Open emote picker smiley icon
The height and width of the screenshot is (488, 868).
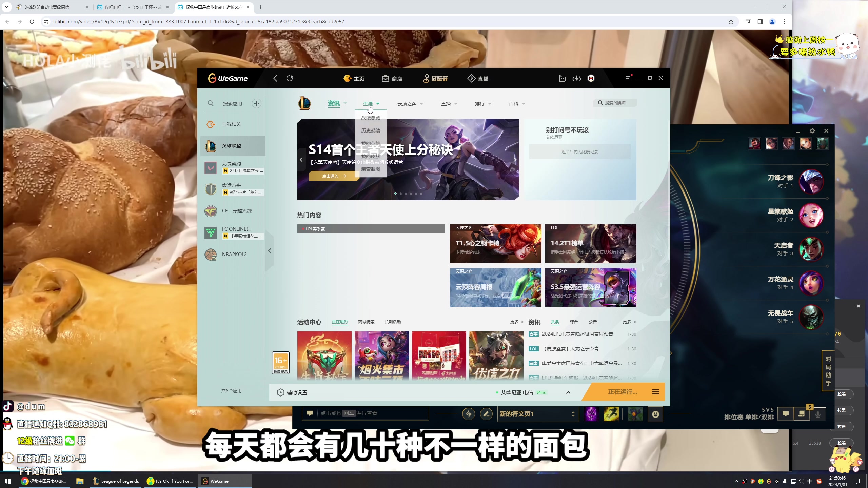[655, 414]
